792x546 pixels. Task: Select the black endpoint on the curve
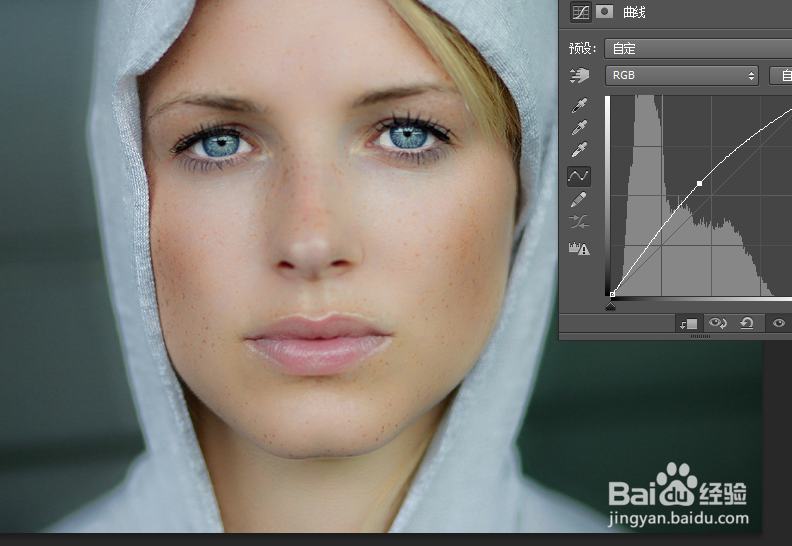pos(612,294)
